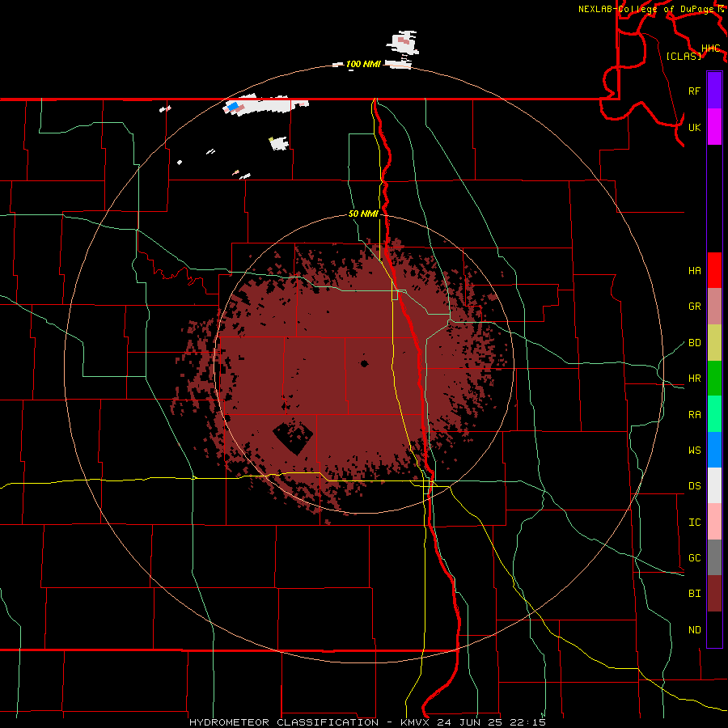Viewport: 728px width, 728px height.
Task: Click the BD legend label
Action: (694, 343)
